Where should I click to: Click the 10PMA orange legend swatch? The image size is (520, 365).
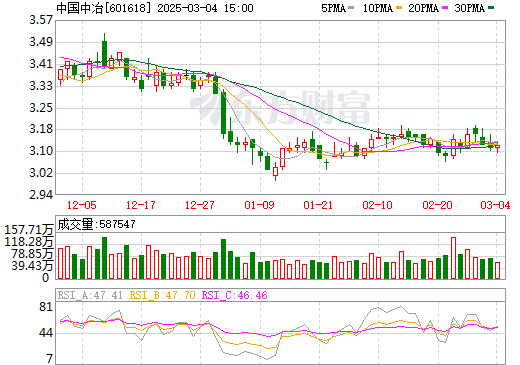coord(399,8)
